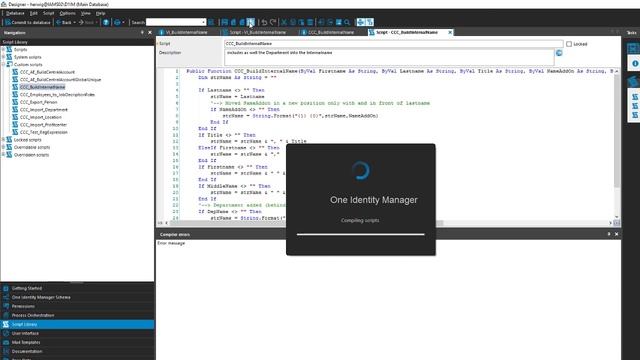This screenshot has height=360, width=640.
Task: Click the toolbar Search input field
Action: [173, 22]
